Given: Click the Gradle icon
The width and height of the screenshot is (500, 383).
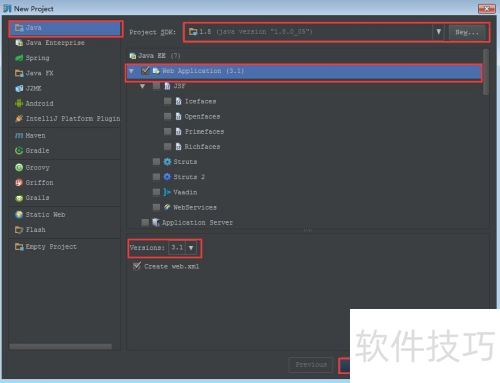Looking at the screenshot, I should pos(19,151).
